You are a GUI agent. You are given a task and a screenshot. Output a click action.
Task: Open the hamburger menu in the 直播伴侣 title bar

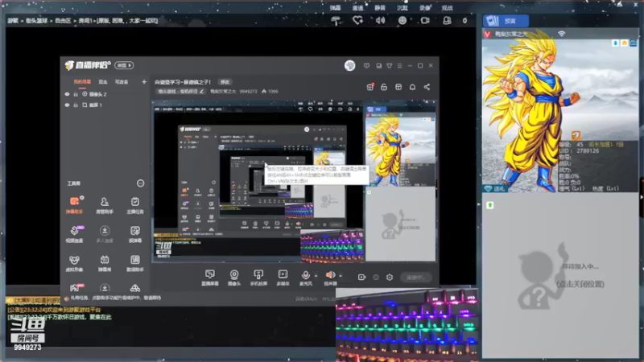tap(399, 66)
